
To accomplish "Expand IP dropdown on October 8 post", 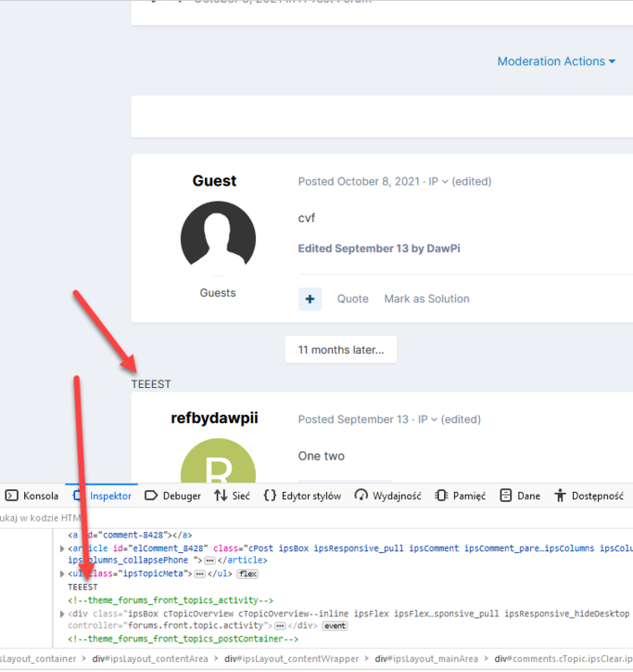I will [x=438, y=181].
